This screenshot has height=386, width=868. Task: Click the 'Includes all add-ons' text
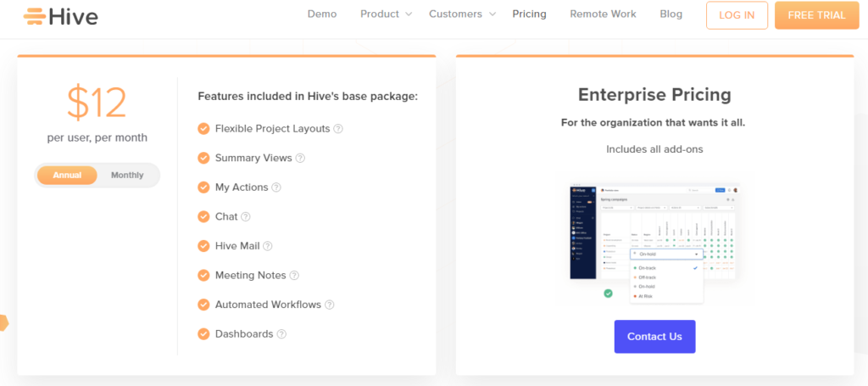(655, 149)
